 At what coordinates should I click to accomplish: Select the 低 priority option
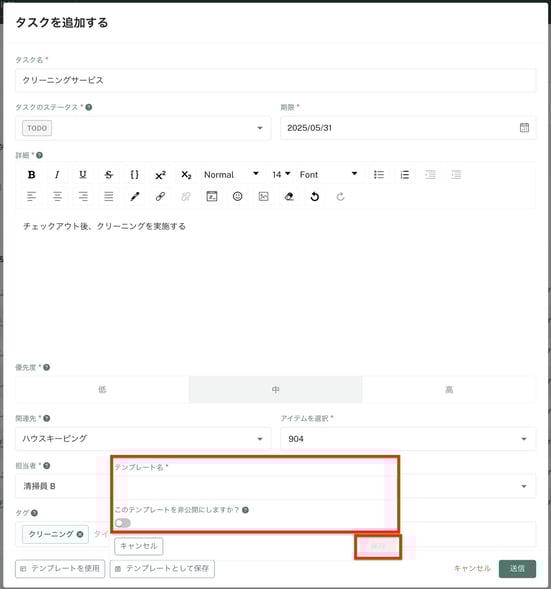[102, 390]
